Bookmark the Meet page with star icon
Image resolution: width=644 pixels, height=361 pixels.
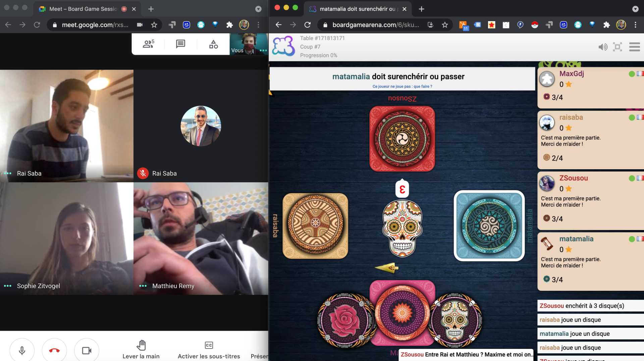[154, 25]
